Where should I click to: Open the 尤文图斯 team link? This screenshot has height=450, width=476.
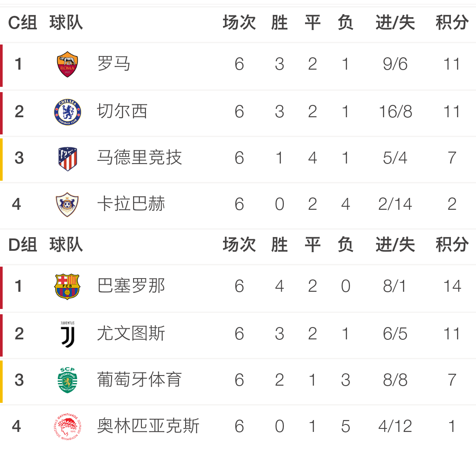(131, 333)
